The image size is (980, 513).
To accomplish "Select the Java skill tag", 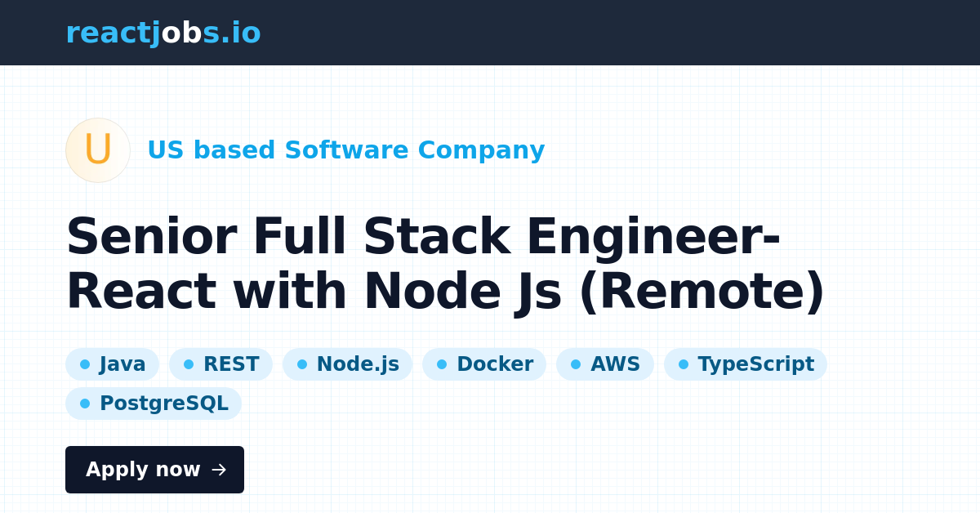I will pyautogui.click(x=113, y=364).
